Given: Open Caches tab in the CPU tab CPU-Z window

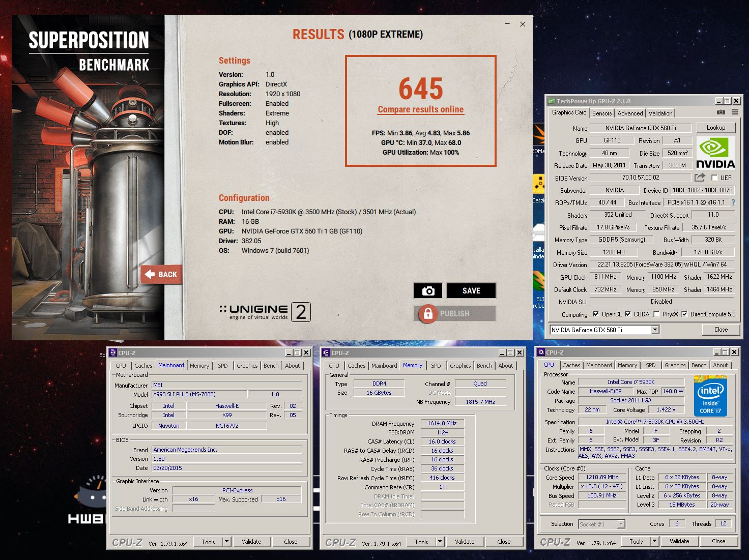Looking at the screenshot, I should tap(571, 365).
